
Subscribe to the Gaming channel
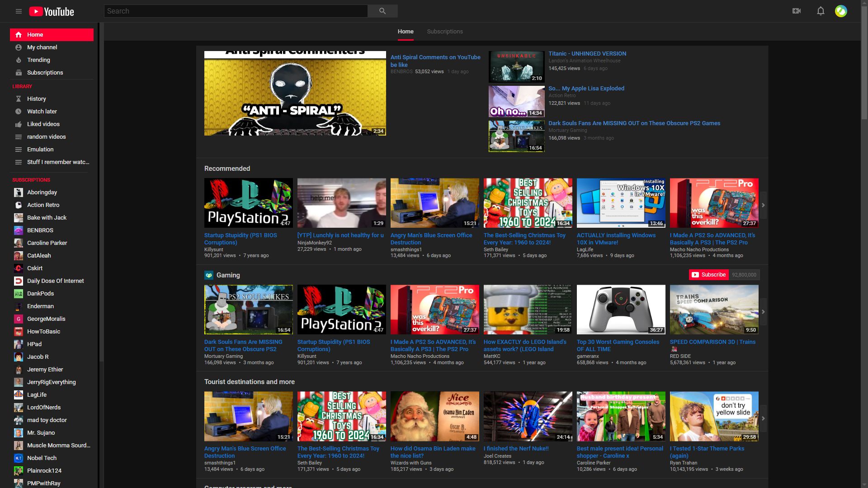click(x=708, y=275)
